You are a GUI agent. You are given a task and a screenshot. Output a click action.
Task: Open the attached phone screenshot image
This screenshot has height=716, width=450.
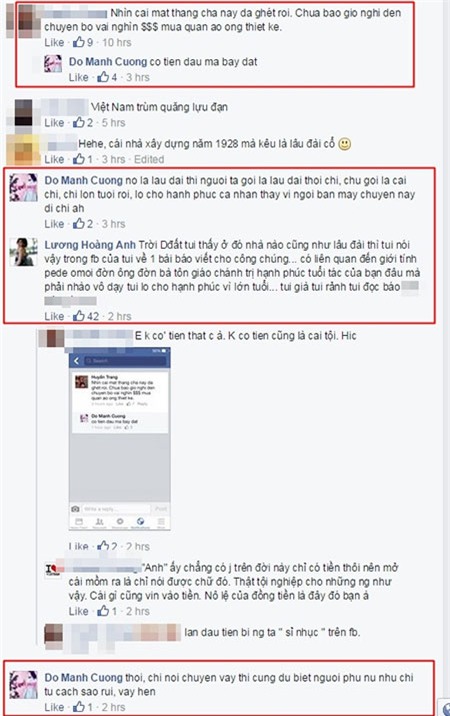(119, 439)
